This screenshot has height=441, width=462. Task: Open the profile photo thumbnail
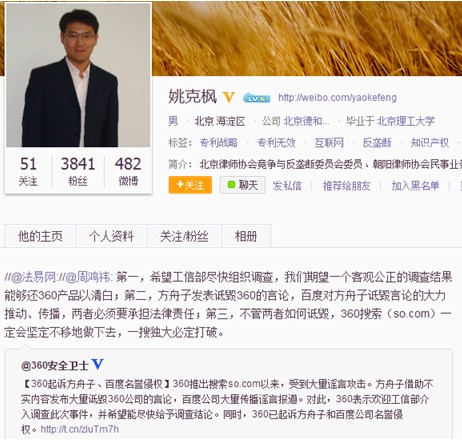click(78, 75)
